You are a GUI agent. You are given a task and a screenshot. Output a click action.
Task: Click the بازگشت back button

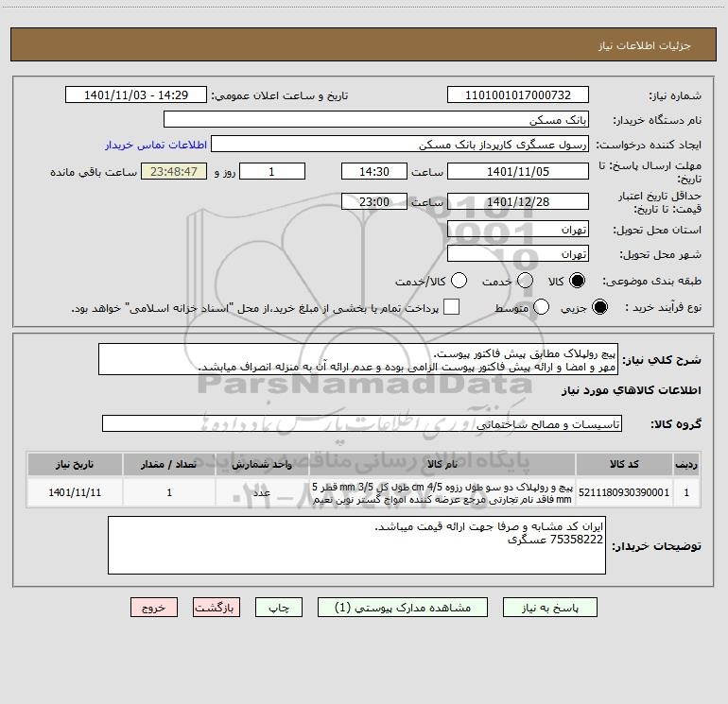tap(217, 608)
